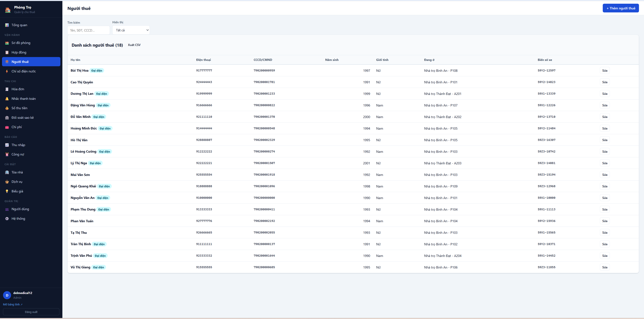
Task: Click the Công nợ alarm clock icon
Action: (x=7, y=154)
